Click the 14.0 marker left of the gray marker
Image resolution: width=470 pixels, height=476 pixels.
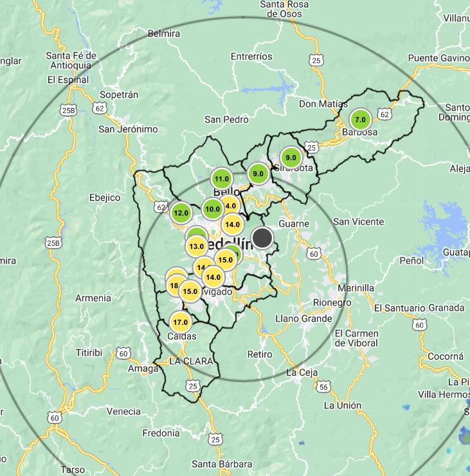pos(232,224)
